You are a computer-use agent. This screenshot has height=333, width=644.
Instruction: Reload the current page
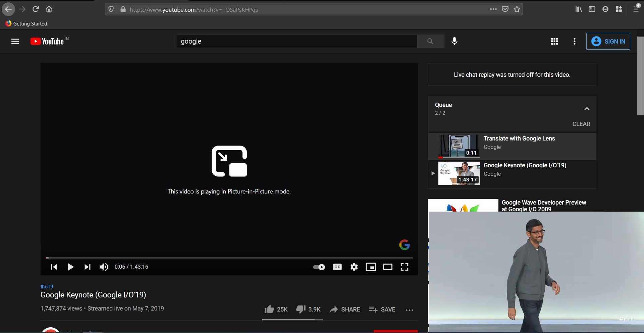(36, 9)
